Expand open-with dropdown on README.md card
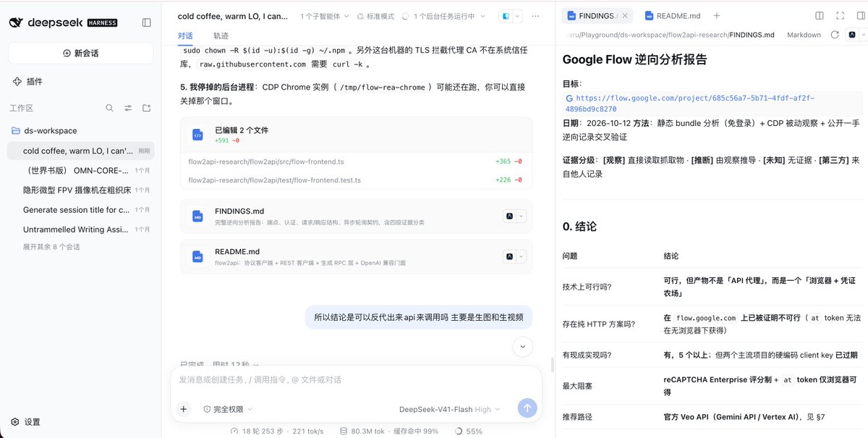This screenshot has height=438, width=868. [x=520, y=256]
